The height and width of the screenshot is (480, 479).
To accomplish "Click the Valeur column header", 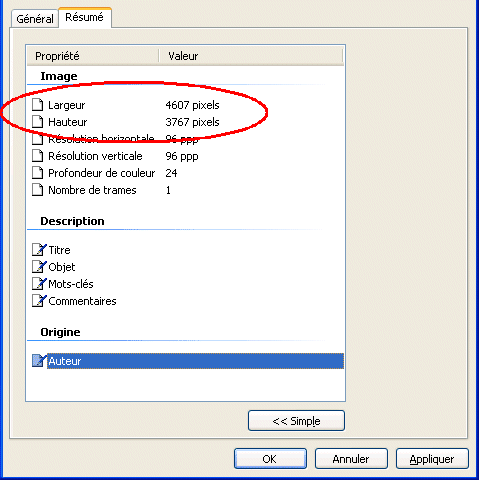I will pos(251,56).
